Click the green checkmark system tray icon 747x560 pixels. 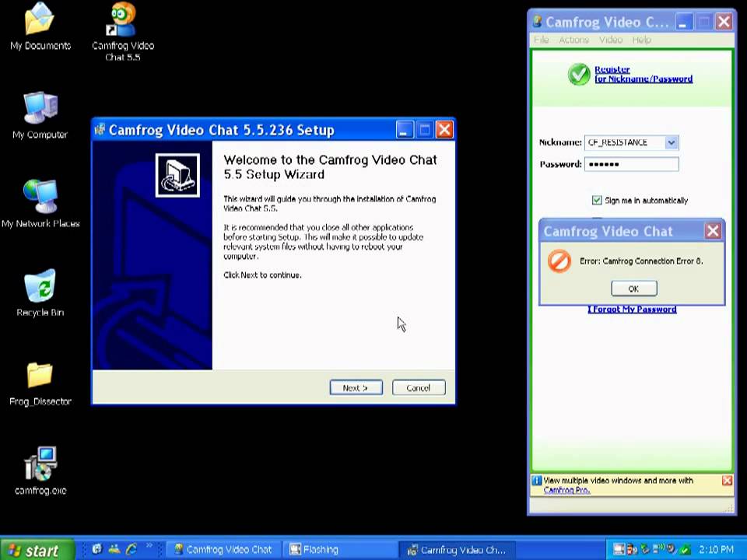[x=686, y=550]
